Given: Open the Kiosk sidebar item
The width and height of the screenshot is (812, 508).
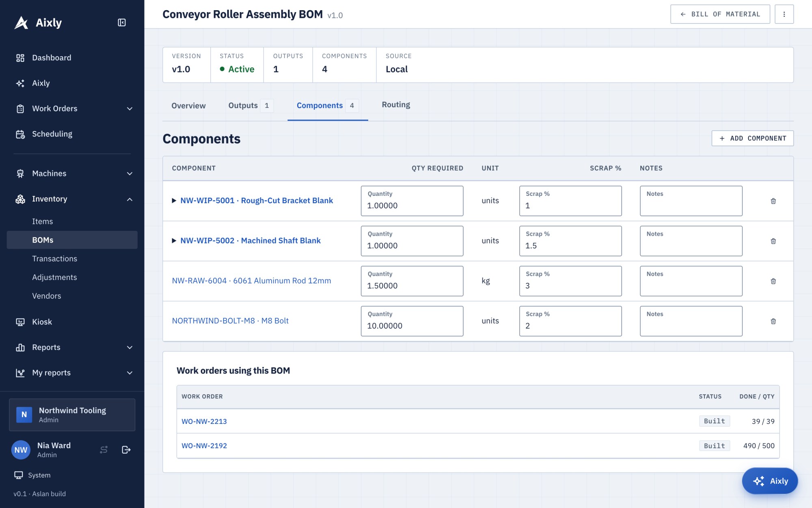Looking at the screenshot, I should [x=72, y=322].
